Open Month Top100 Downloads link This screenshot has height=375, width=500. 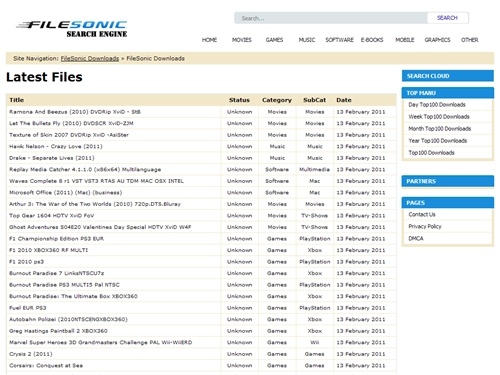(x=440, y=129)
